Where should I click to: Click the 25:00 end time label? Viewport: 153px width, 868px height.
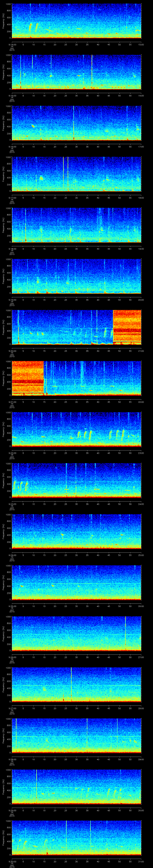pos(141,555)
